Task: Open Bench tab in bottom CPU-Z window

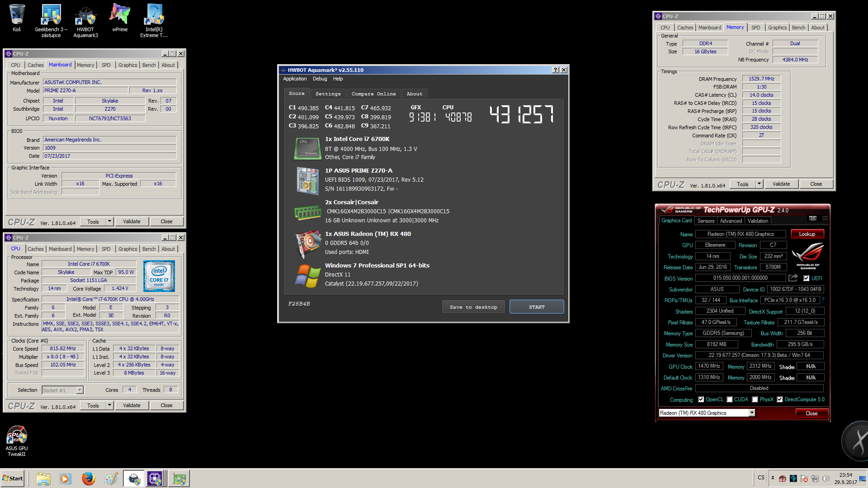Action: (149, 249)
